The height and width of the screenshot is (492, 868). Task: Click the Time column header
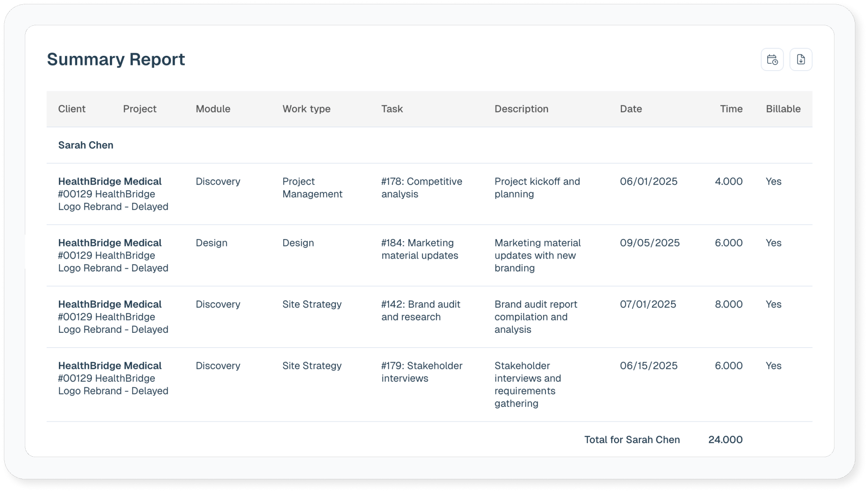pos(731,109)
